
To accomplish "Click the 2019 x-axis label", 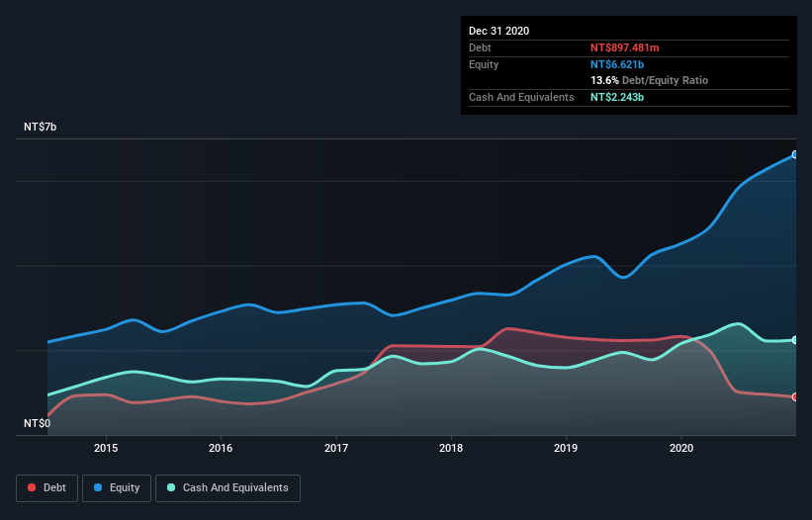I will tap(566, 448).
